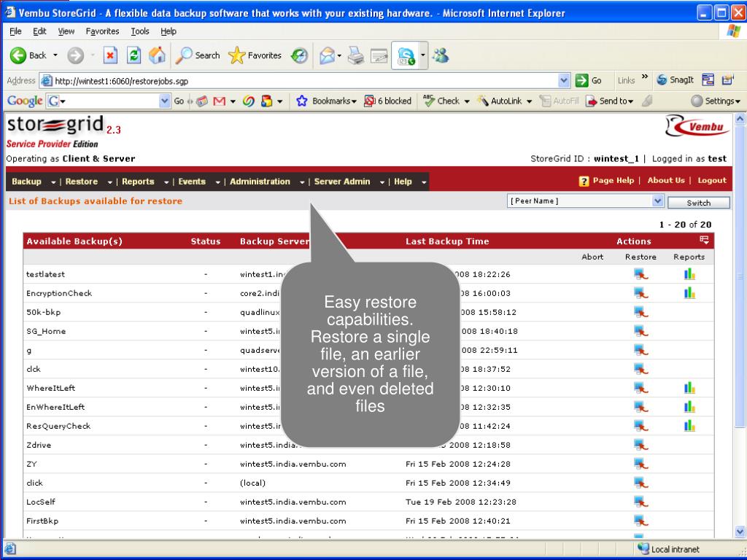Click the Gmail icon in Google toolbar
This screenshot has height=560, width=747.
point(219,101)
